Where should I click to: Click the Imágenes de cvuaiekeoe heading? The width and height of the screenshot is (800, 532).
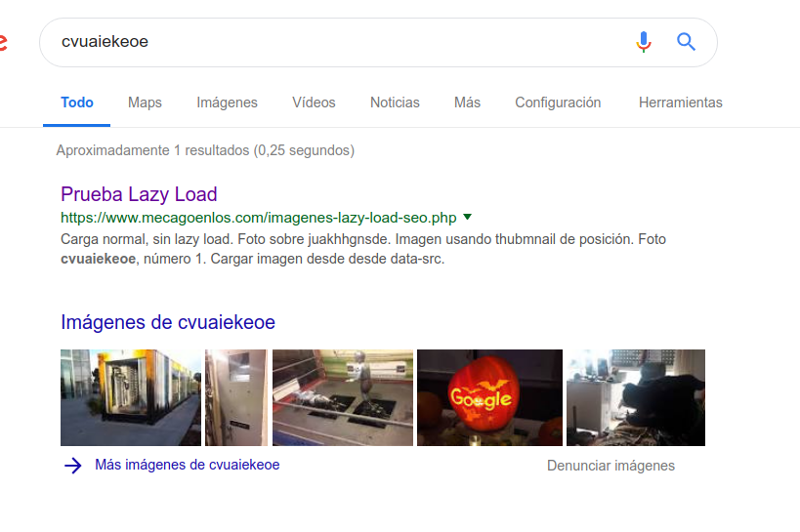coord(168,322)
